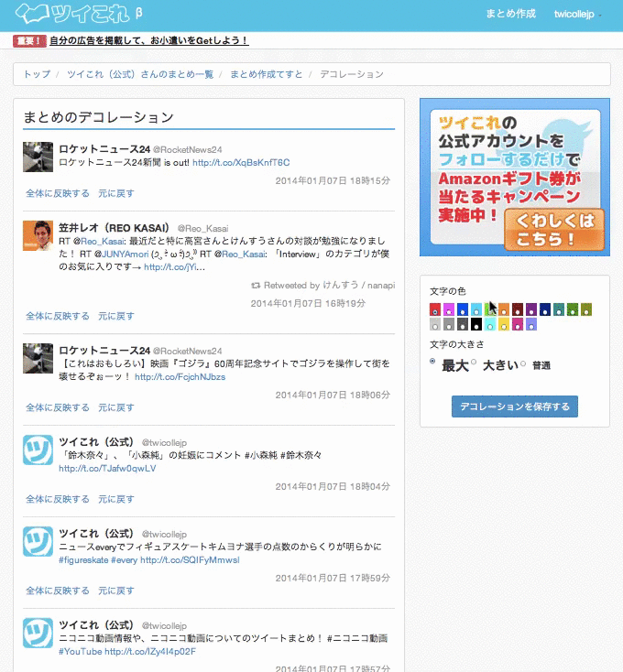Open まとめ作成 in the top navigation
Viewport: 623px width, 672px height.
pyautogui.click(x=510, y=14)
